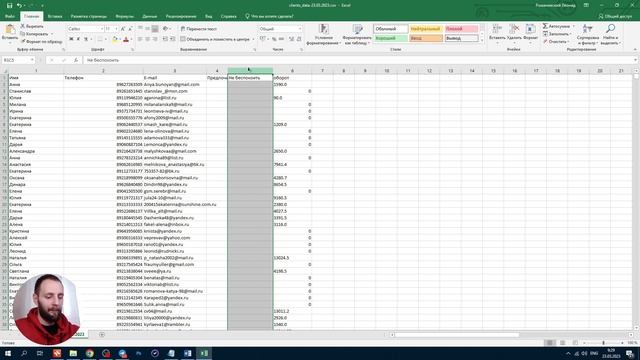Open the Файл tab
This screenshot has width=640, height=360.
(10, 16)
